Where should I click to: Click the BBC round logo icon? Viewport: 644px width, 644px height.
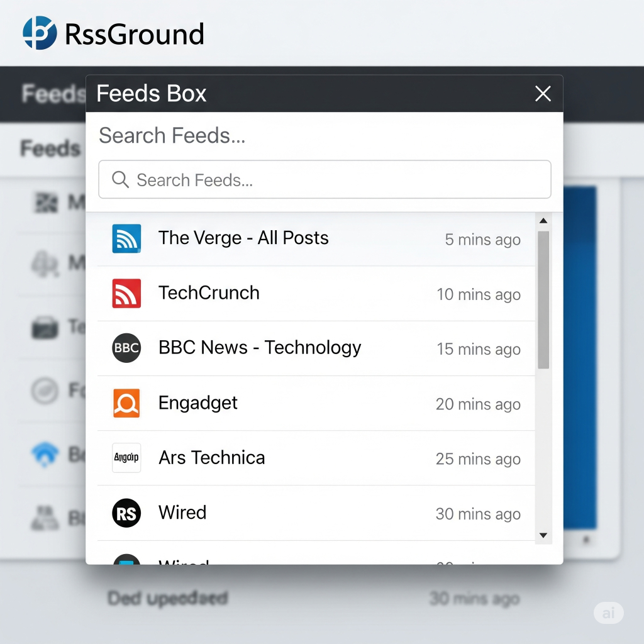[126, 348]
